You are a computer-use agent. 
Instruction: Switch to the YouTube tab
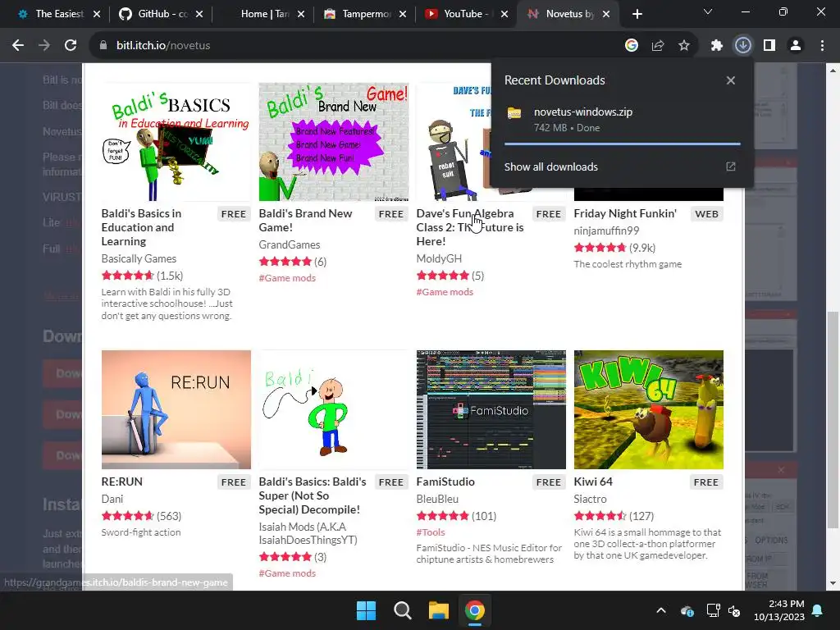pyautogui.click(x=466, y=14)
